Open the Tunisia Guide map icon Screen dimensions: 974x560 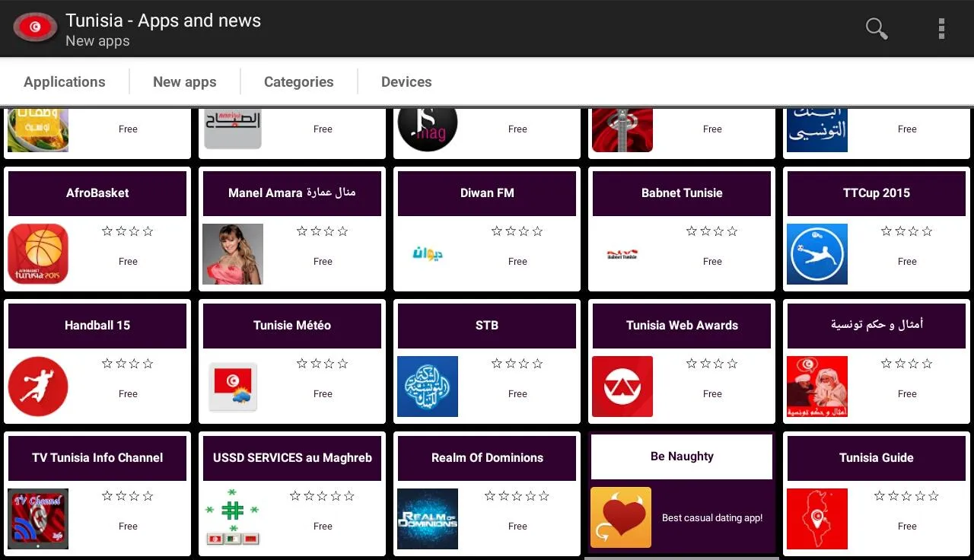coord(817,519)
